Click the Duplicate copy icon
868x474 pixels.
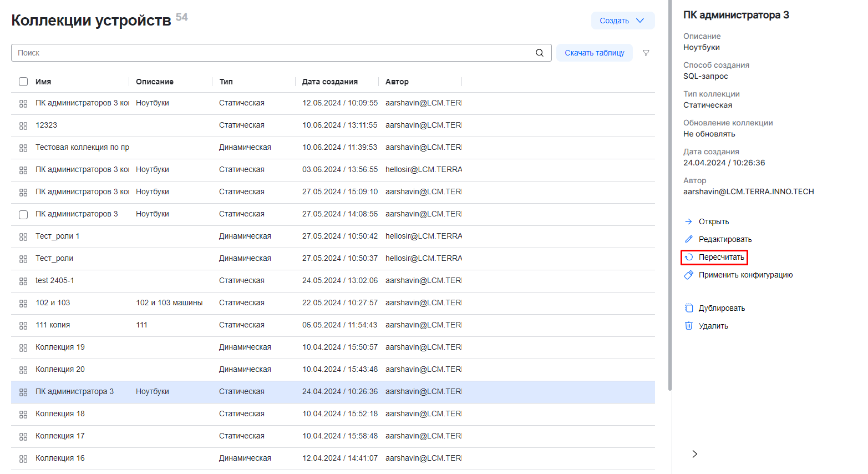pyautogui.click(x=688, y=308)
